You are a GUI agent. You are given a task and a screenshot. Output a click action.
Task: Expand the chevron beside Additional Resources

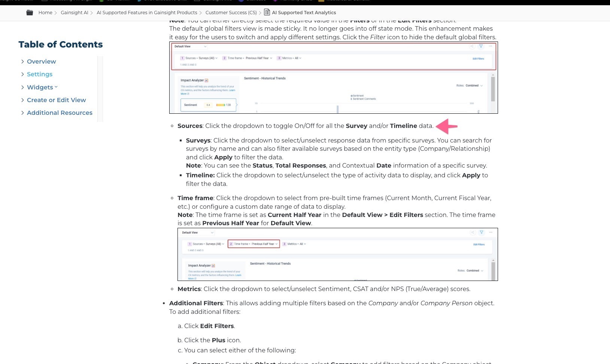(22, 113)
